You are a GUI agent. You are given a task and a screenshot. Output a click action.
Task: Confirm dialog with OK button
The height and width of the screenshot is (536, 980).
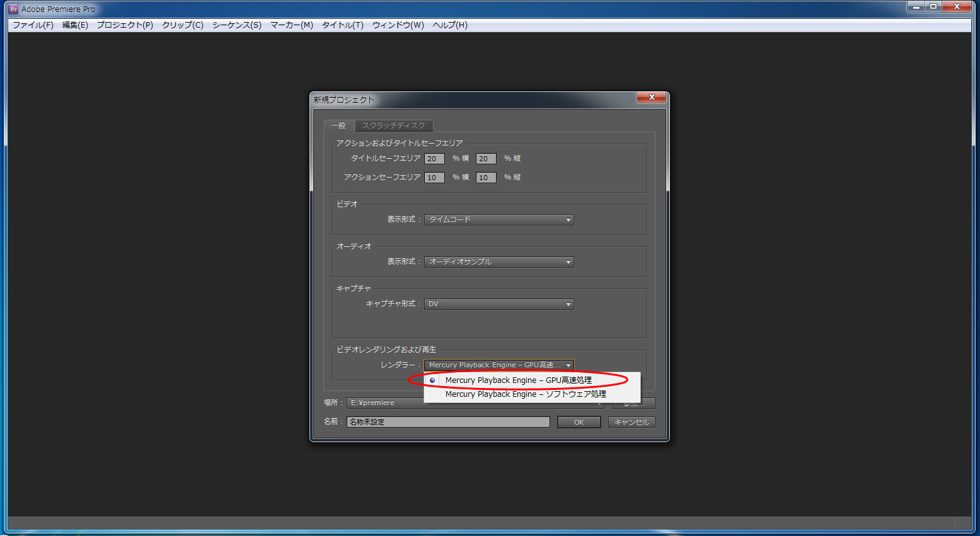(x=579, y=422)
